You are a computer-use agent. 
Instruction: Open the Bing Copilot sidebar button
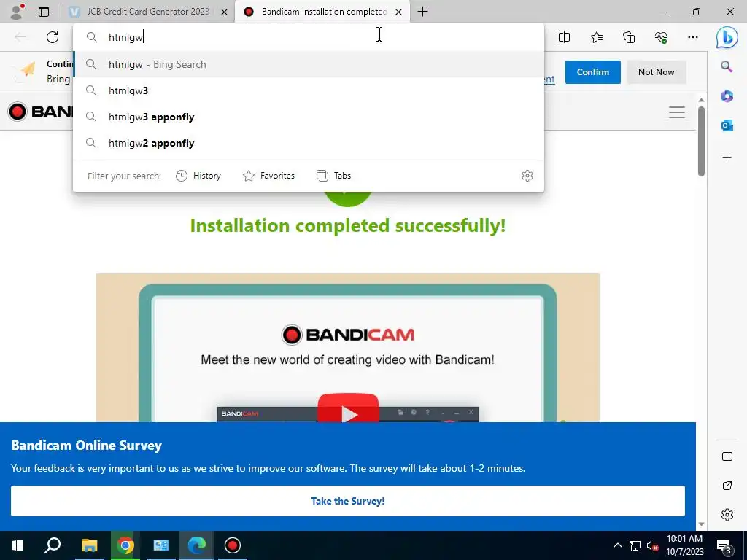[727, 37]
